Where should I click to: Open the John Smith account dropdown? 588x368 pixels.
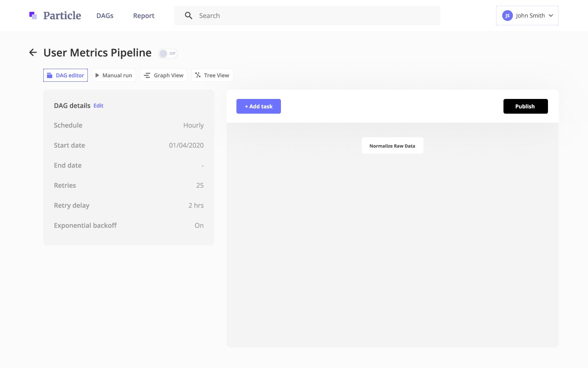tap(527, 16)
